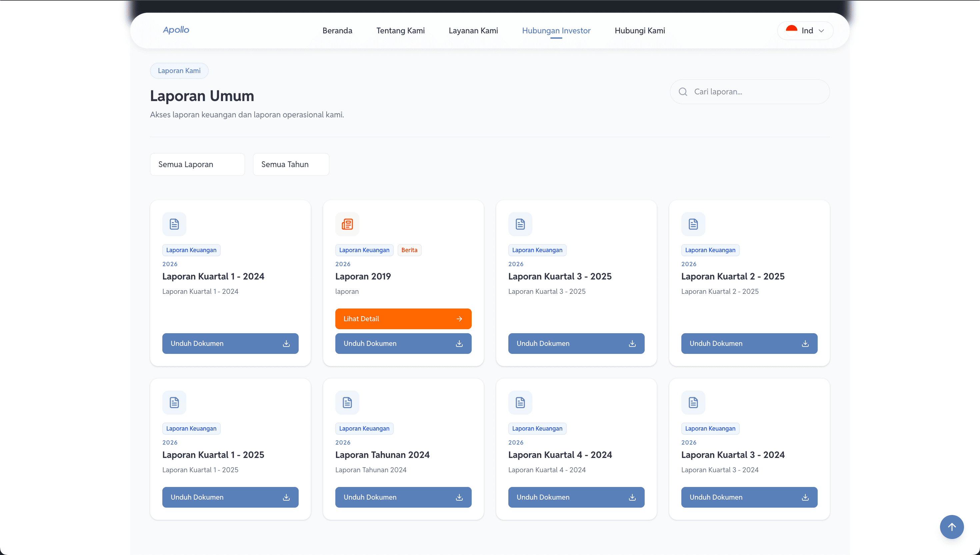980x555 pixels.
Task: Click Laporan Keuangan tag on Laporan 2019 card
Action: 364,250
